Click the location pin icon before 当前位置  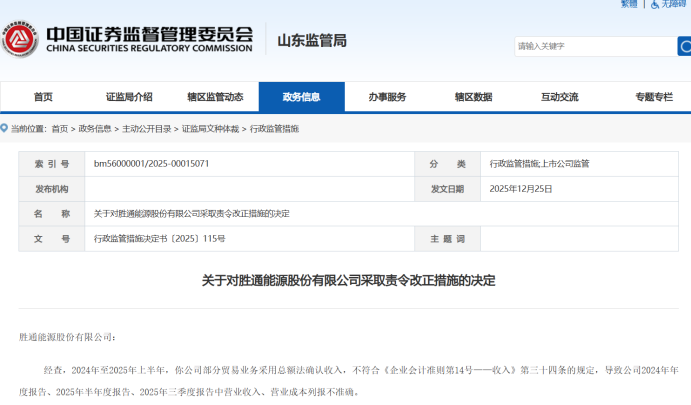[x=4, y=128]
